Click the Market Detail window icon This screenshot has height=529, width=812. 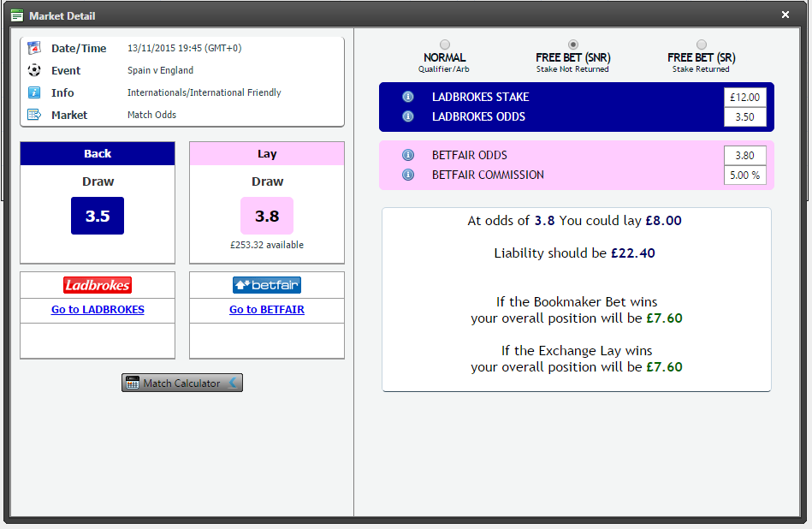pyautogui.click(x=17, y=15)
